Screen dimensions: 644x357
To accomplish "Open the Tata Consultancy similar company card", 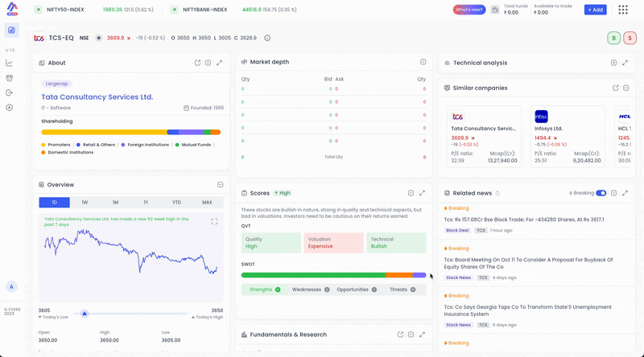I will 485,137.
